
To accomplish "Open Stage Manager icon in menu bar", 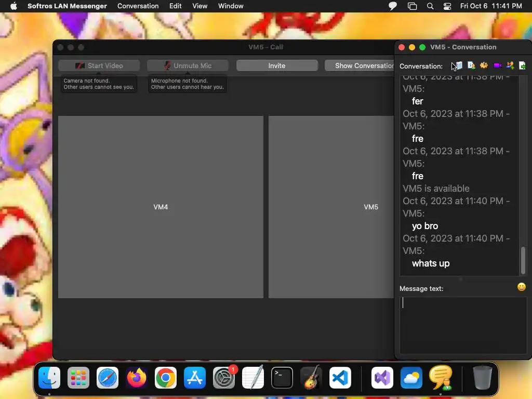I will click(412, 6).
